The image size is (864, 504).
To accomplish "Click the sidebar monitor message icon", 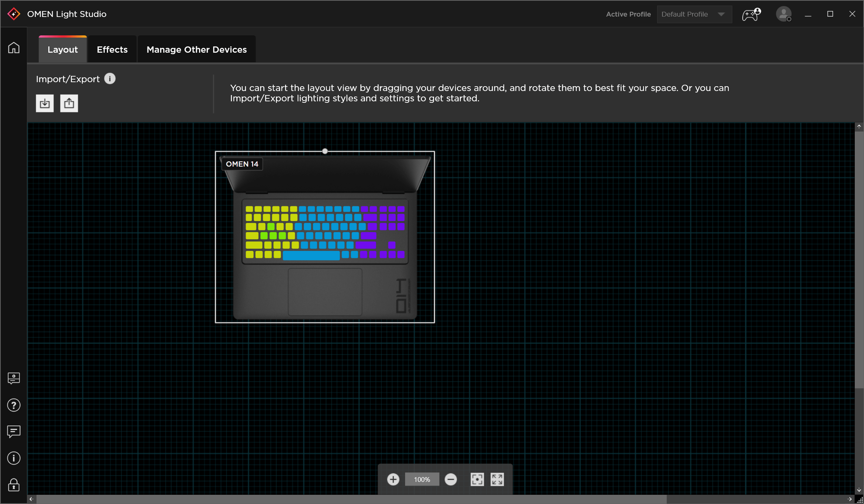I will (14, 378).
